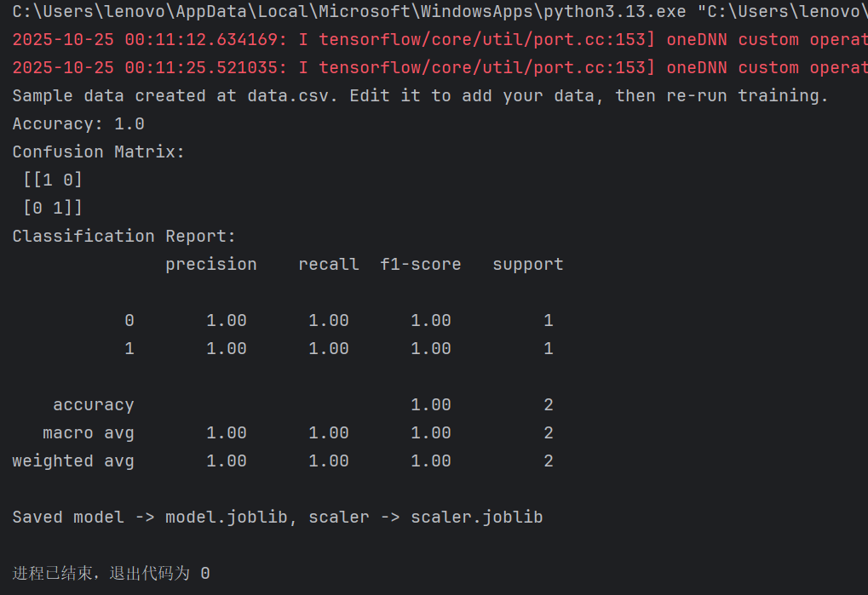Click the "precision" column header
Viewport: 868px width, 595px height.
pyautogui.click(x=210, y=264)
